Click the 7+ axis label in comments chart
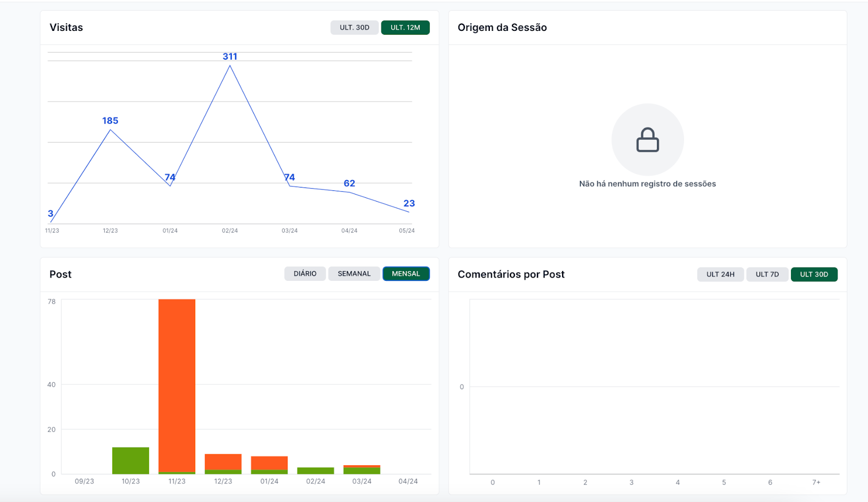The width and height of the screenshot is (868, 502). [x=816, y=482]
